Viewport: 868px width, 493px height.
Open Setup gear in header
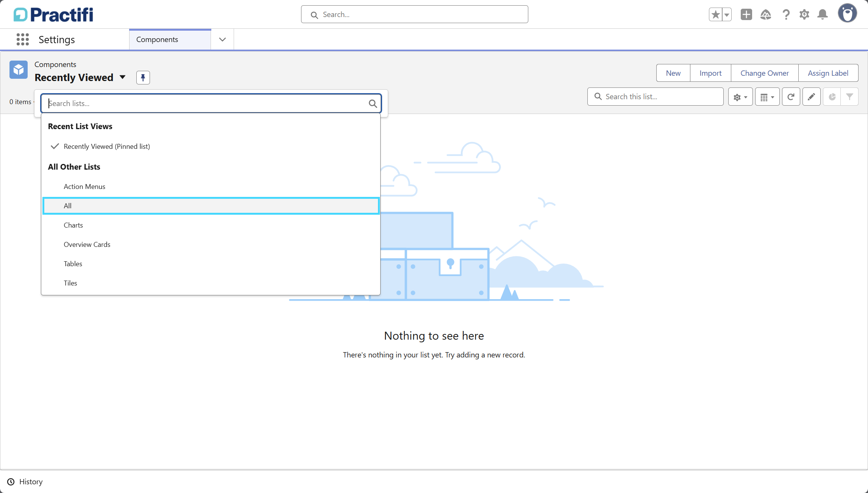pyautogui.click(x=804, y=15)
